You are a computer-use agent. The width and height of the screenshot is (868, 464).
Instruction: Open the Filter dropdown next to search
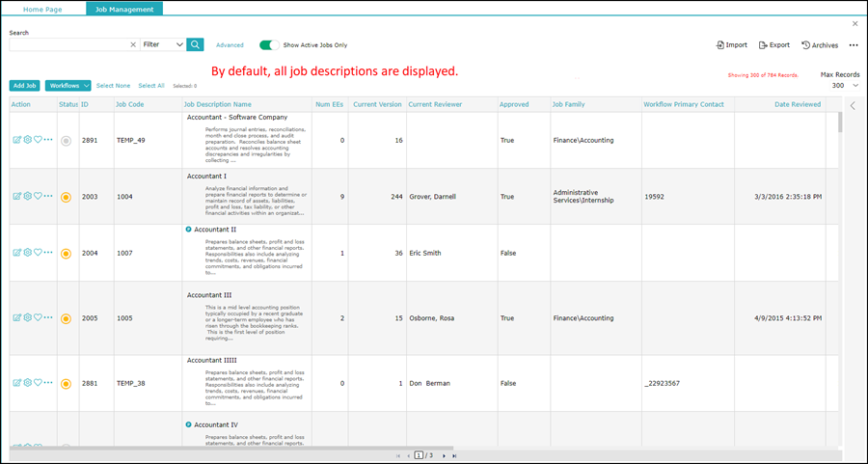(162, 44)
